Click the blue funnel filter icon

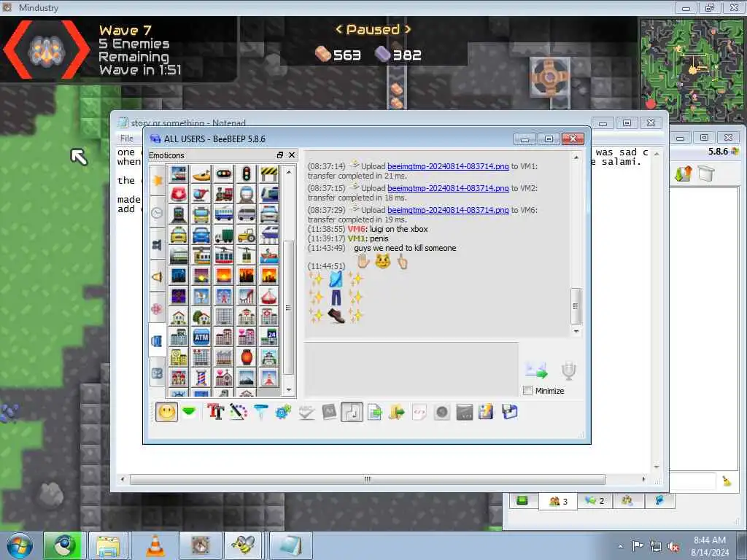[260, 412]
